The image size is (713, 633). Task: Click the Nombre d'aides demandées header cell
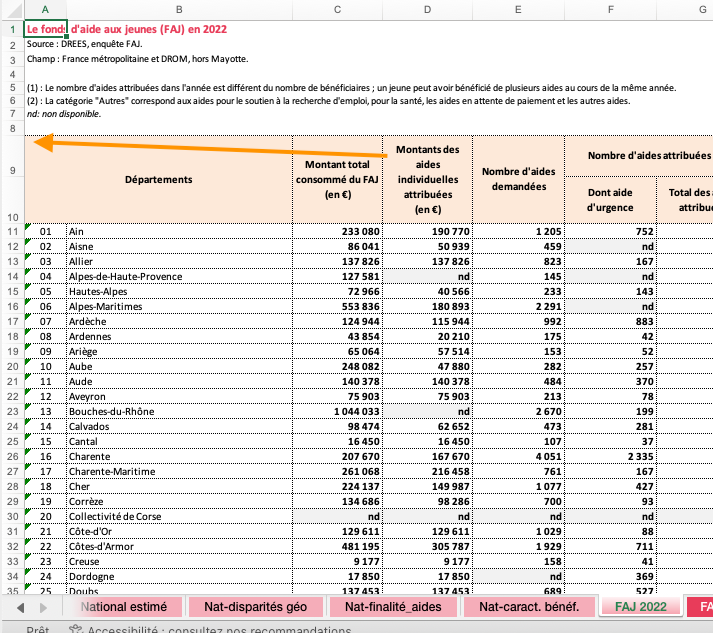click(x=518, y=179)
